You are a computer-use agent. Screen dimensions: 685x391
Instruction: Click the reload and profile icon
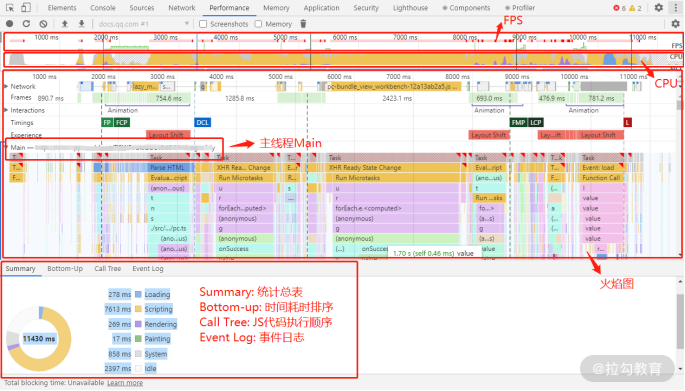[x=26, y=24]
